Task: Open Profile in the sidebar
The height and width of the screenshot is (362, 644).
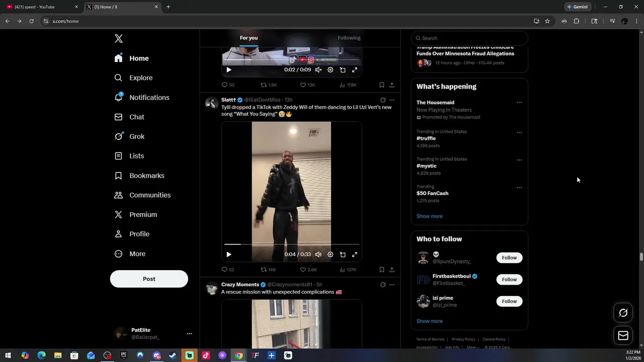Action: click(132, 234)
